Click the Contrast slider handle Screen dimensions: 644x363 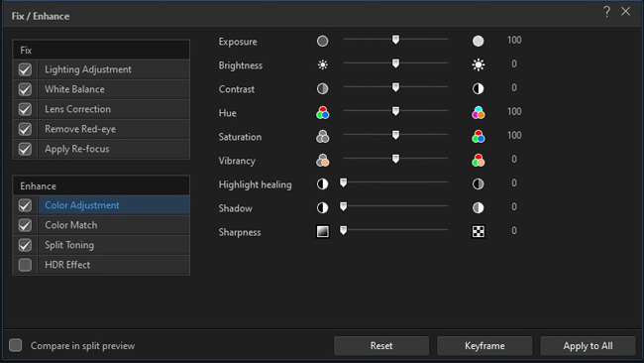pos(395,87)
